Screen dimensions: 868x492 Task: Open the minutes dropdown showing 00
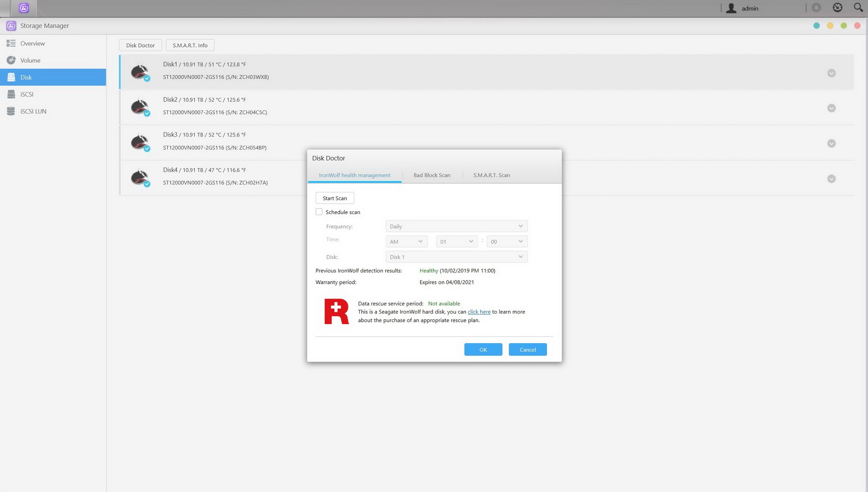507,242
